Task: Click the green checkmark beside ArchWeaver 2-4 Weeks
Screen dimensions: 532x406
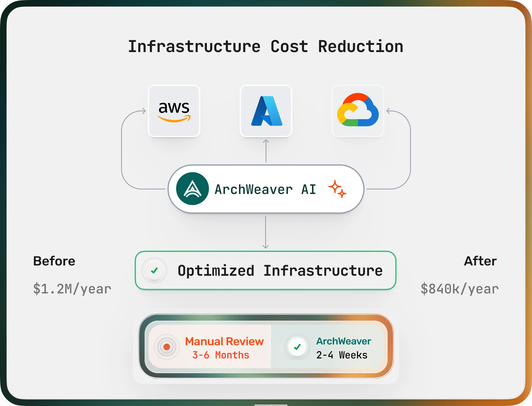Action: [x=297, y=347]
